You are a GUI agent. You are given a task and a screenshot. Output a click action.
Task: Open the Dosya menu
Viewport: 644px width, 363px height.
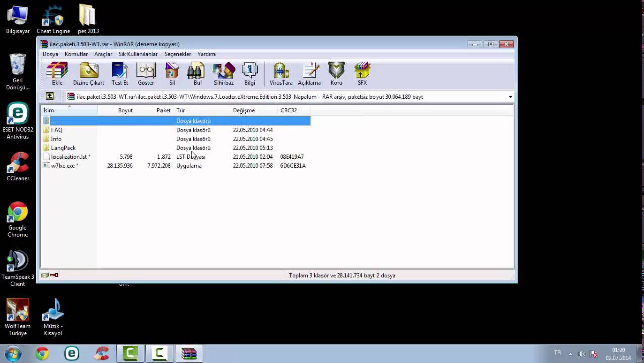tap(50, 54)
